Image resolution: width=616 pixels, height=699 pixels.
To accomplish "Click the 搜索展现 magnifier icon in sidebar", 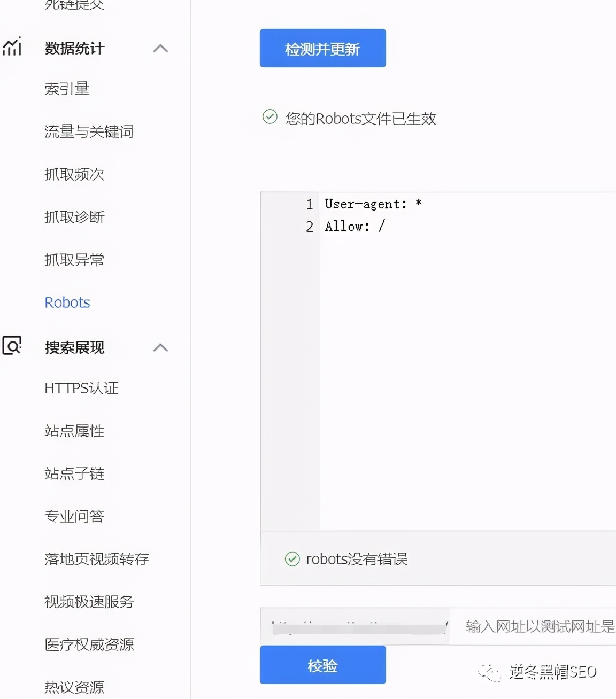I will pyautogui.click(x=12, y=346).
